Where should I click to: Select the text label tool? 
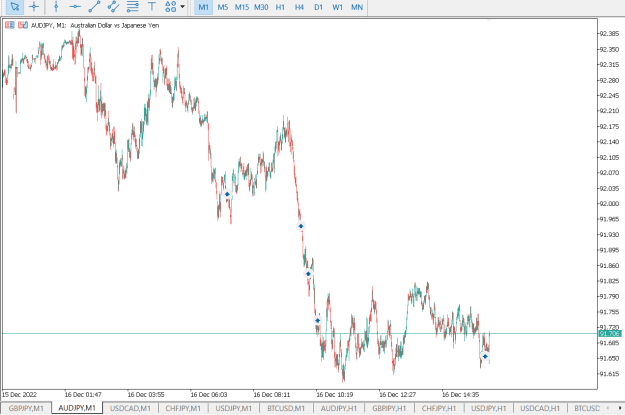point(151,7)
